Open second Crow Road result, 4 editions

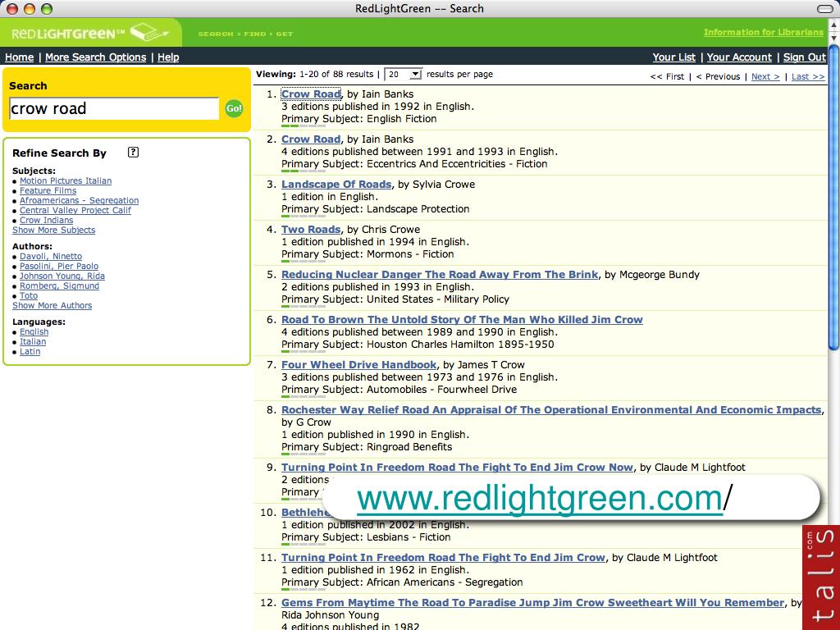pos(311,139)
